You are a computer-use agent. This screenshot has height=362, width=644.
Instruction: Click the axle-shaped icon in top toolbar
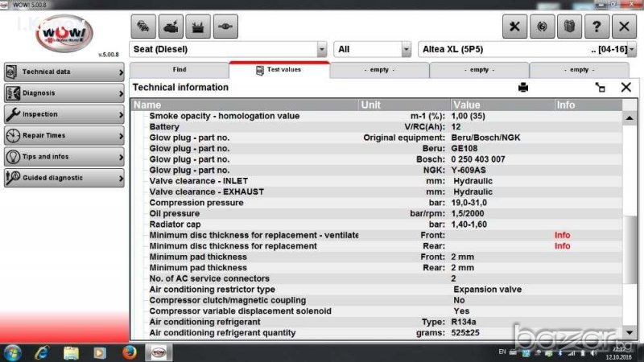[x=225, y=27]
